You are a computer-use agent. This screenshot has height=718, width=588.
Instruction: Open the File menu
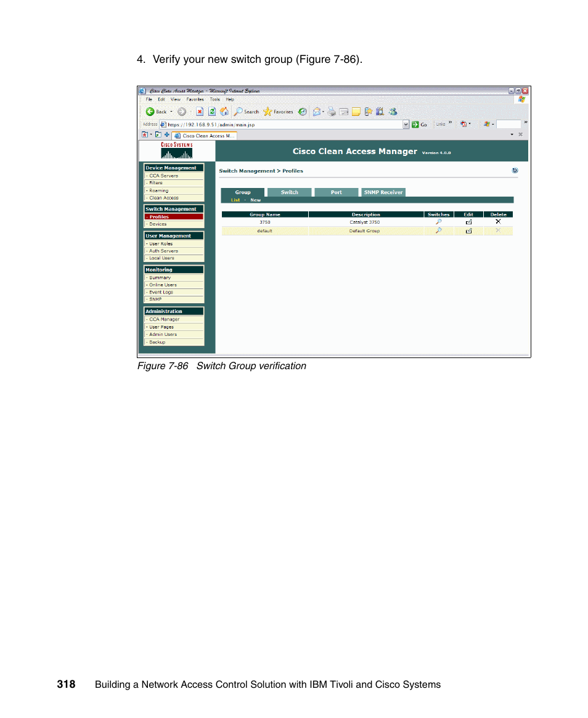pyautogui.click(x=149, y=99)
